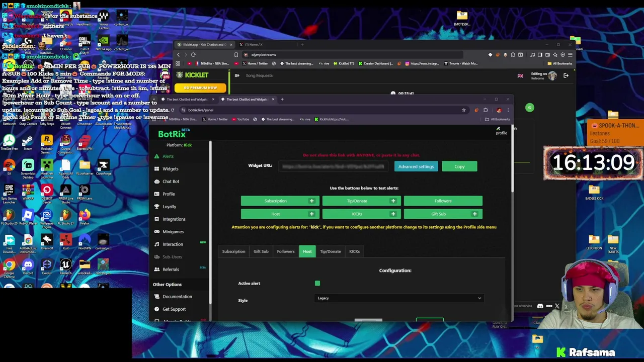Open Chat Bot section in sidebar

[x=171, y=182]
